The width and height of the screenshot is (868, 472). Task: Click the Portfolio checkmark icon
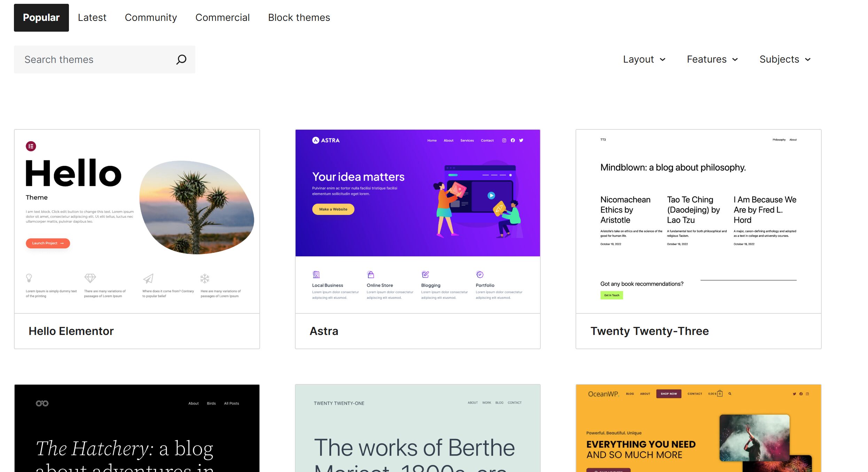point(480,274)
